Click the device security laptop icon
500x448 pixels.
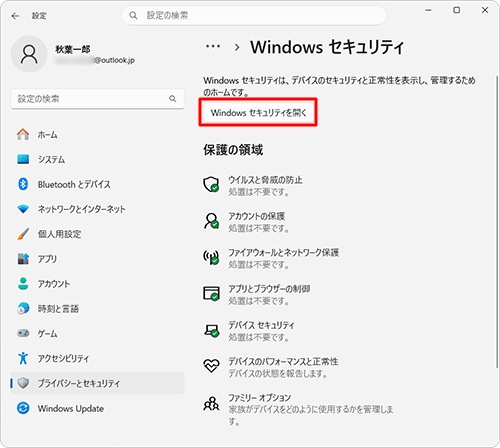point(211,330)
